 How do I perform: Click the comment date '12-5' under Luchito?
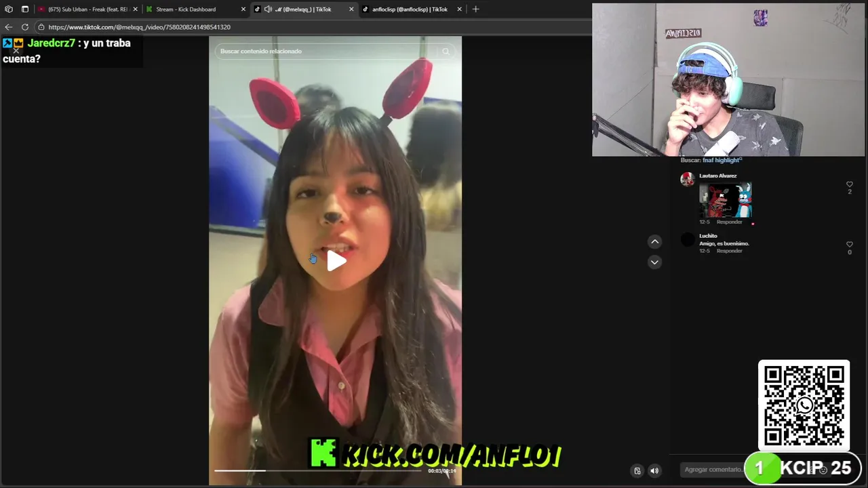[x=705, y=251]
